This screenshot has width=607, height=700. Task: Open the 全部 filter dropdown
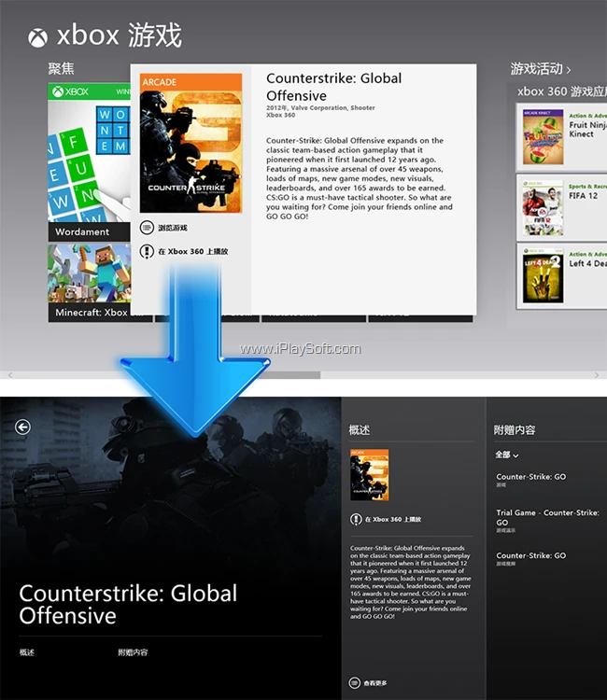(506, 455)
